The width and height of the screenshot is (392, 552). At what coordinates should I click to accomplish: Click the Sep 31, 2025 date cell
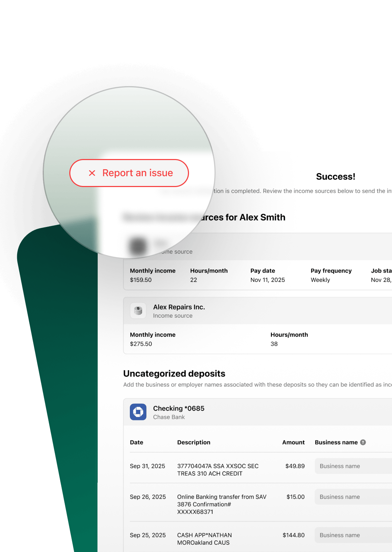click(x=147, y=466)
